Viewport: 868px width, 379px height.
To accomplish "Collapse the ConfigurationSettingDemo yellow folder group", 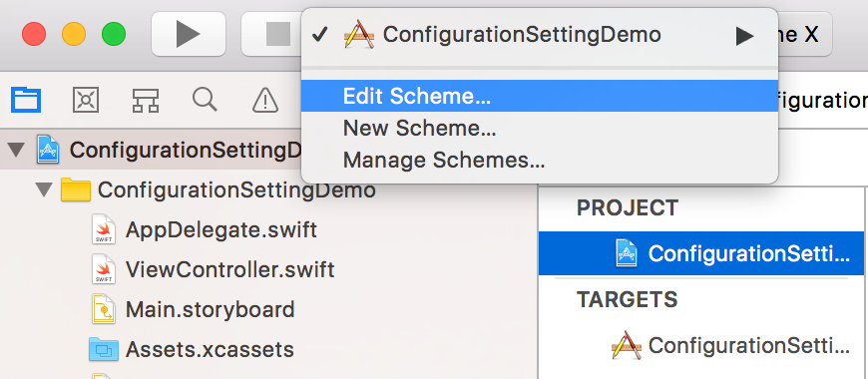I will pyautogui.click(x=43, y=190).
